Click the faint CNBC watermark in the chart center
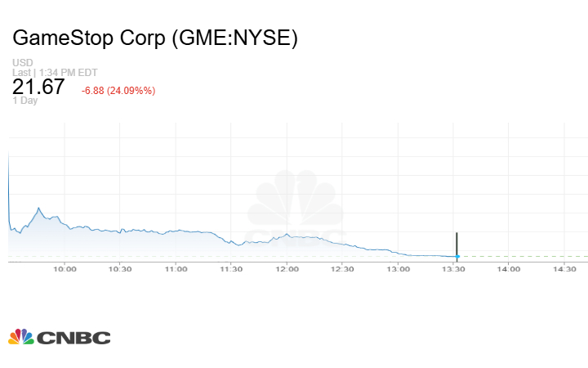 click(x=296, y=209)
